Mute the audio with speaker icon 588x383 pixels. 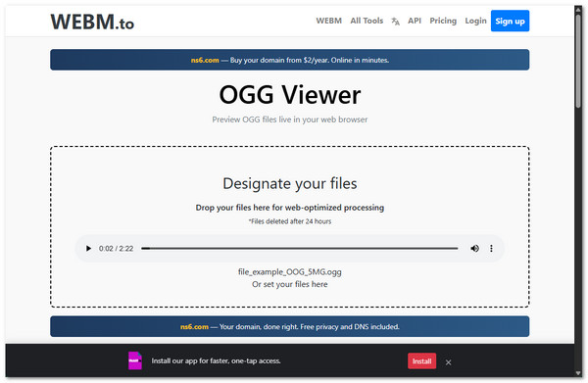474,248
